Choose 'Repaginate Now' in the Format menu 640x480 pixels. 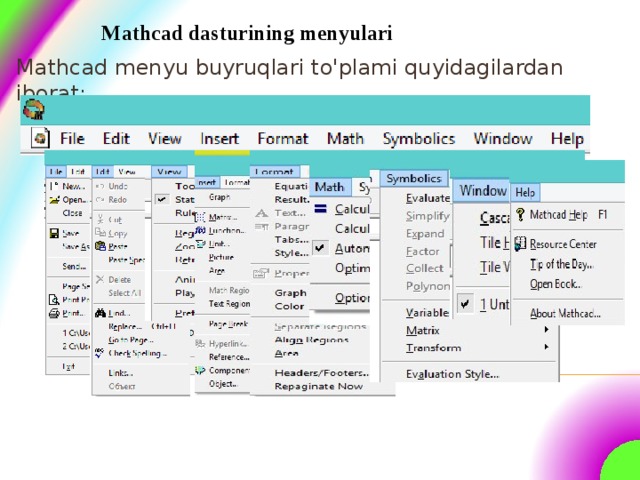coord(319,386)
